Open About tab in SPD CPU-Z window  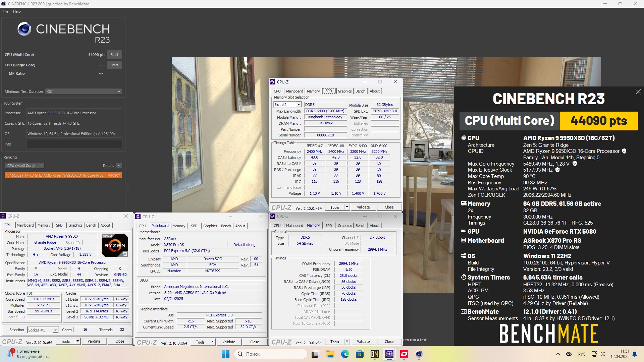point(375,91)
